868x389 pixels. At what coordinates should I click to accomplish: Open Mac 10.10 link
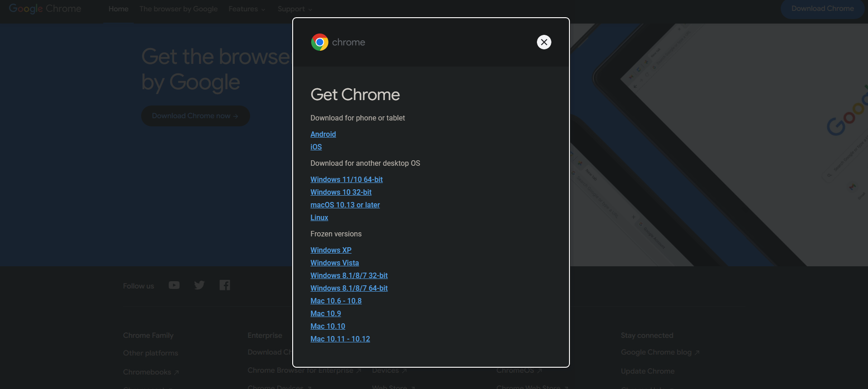(x=328, y=326)
